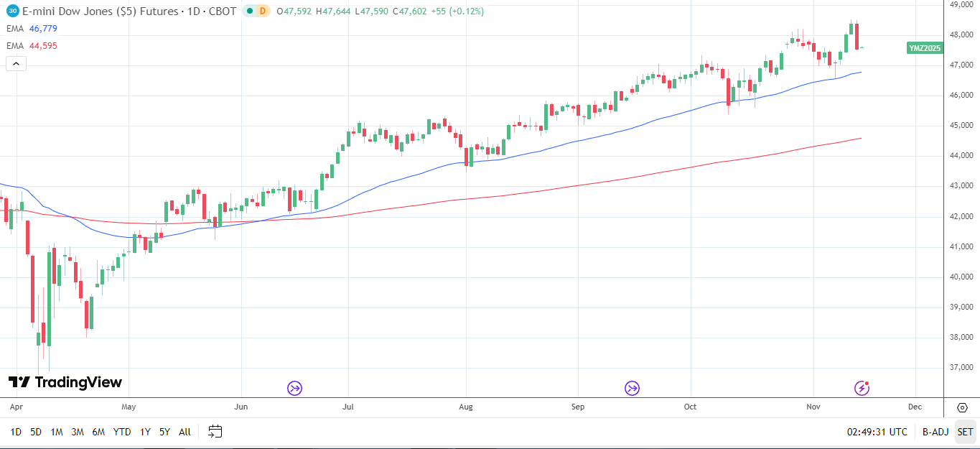
Task: Switch to the All range tab
Action: click(x=184, y=432)
